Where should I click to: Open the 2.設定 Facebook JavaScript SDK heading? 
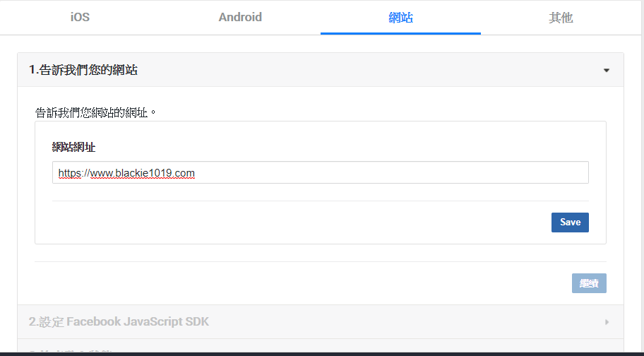tap(119, 322)
